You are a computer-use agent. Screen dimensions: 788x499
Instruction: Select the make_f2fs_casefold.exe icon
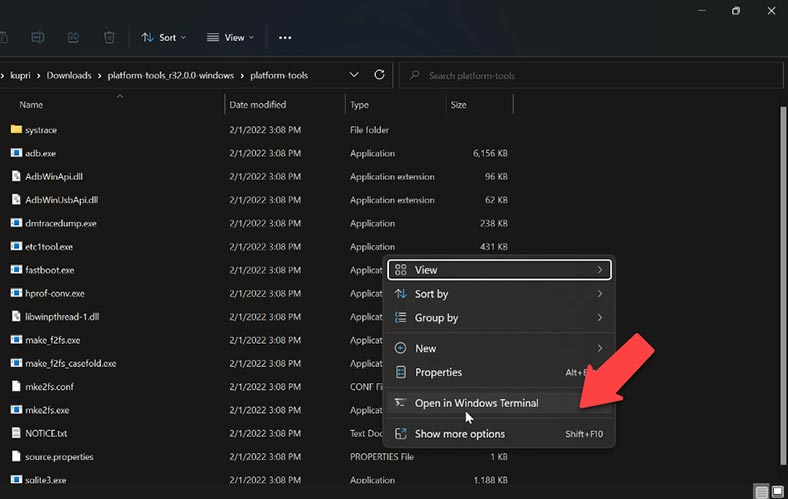tap(16, 363)
